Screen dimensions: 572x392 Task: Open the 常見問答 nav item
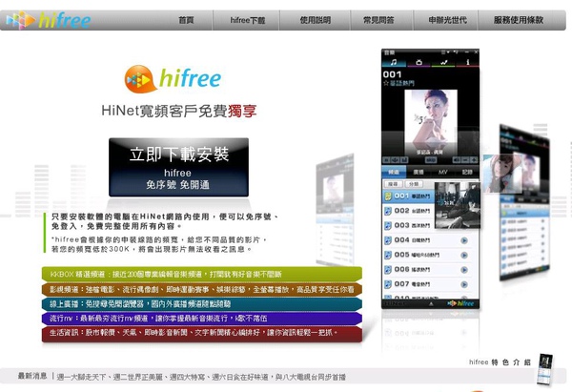click(x=378, y=20)
